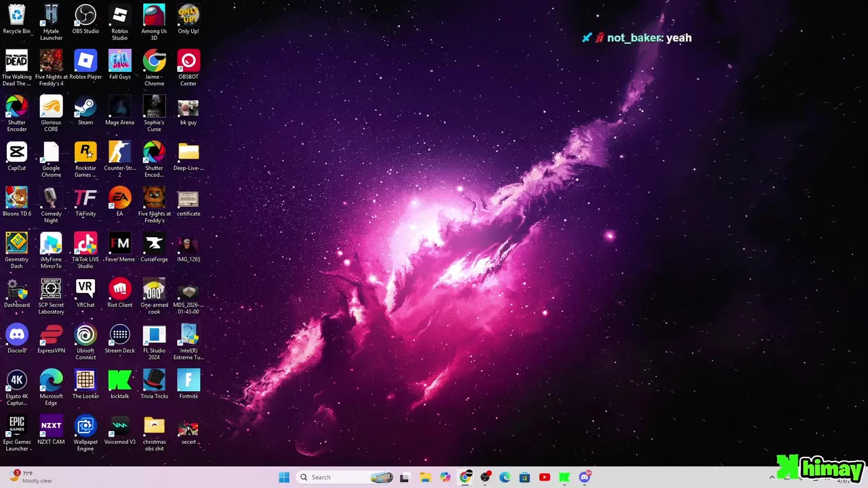Open the ExpressVPN desktop shortcut
The height and width of the screenshot is (488, 868).
(51, 338)
